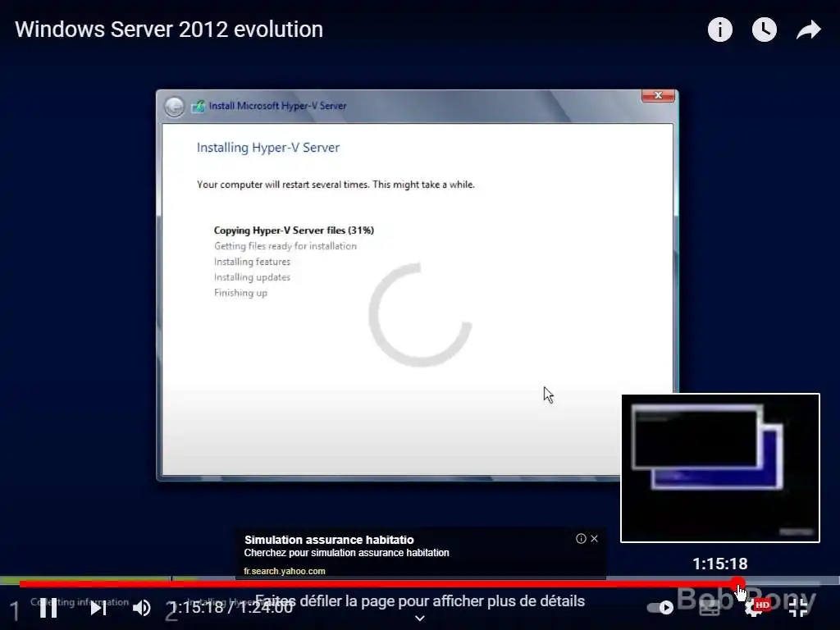Mute the video with speaker icon

click(141, 608)
